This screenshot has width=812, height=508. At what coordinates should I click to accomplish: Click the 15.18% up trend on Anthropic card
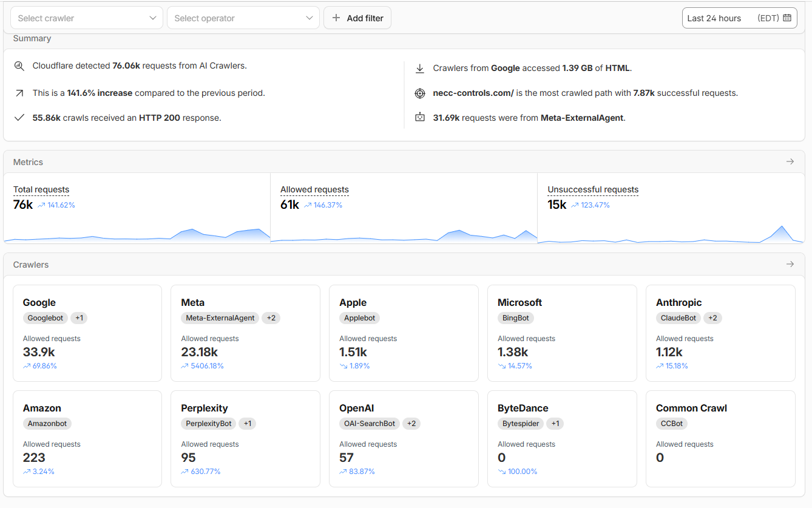(672, 366)
